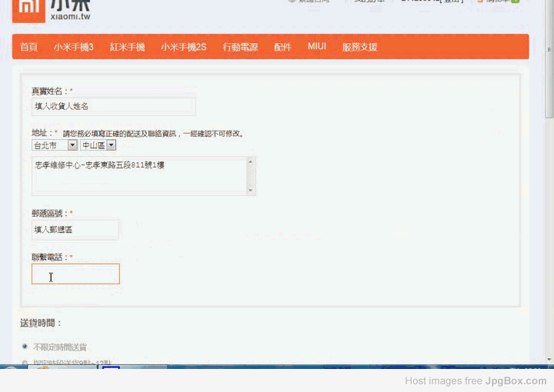The image size is (554, 392).
Task: Open the 服務支援 support page
Action: 359,47
